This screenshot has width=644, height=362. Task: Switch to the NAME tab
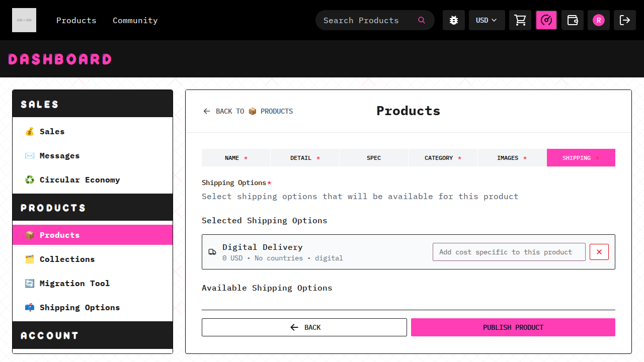point(236,158)
